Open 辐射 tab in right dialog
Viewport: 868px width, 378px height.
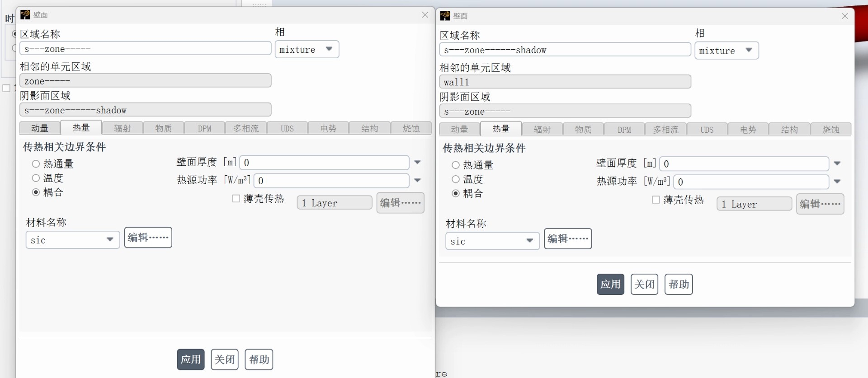pyautogui.click(x=542, y=130)
